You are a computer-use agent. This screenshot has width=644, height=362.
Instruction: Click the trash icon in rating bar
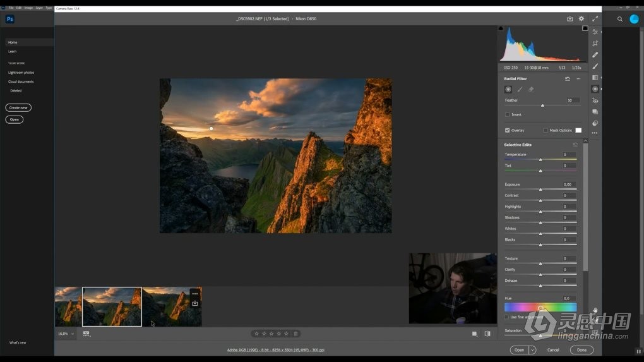pyautogui.click(x=295, y=334)
